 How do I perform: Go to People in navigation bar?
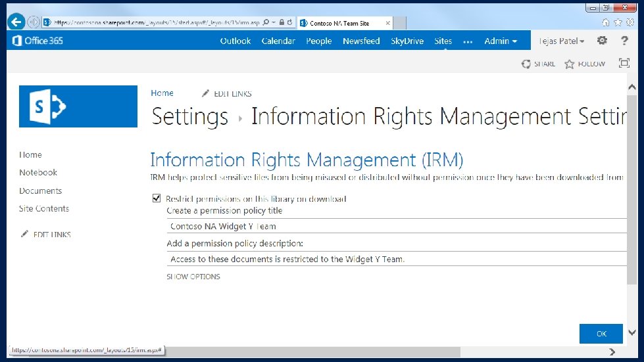point(319,41)
